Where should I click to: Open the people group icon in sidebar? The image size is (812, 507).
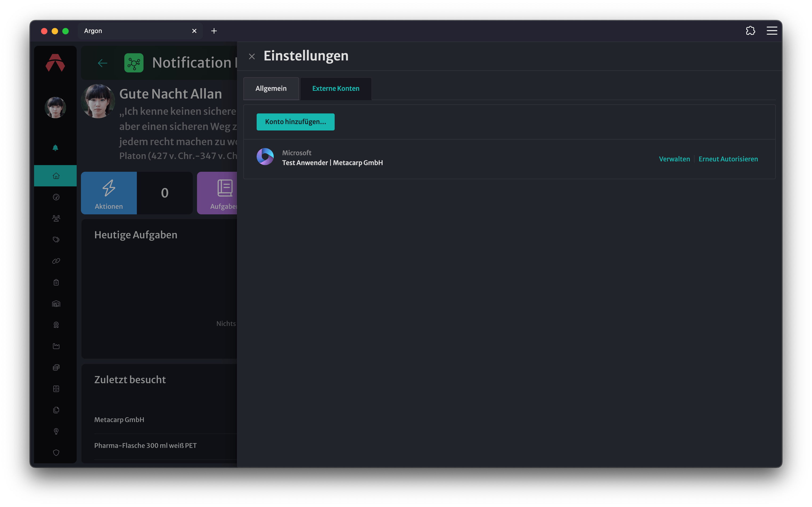click(56, 218)
